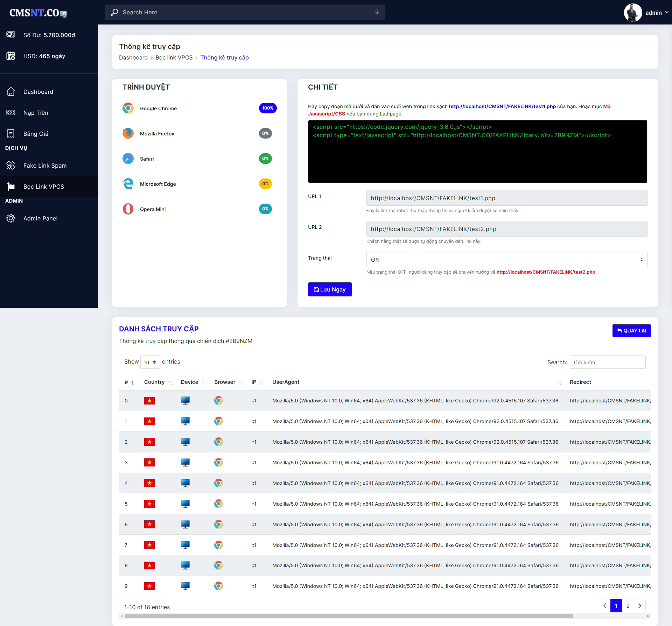
Task: Open Fake Link Spam menu item
Action: pos(45,166)
